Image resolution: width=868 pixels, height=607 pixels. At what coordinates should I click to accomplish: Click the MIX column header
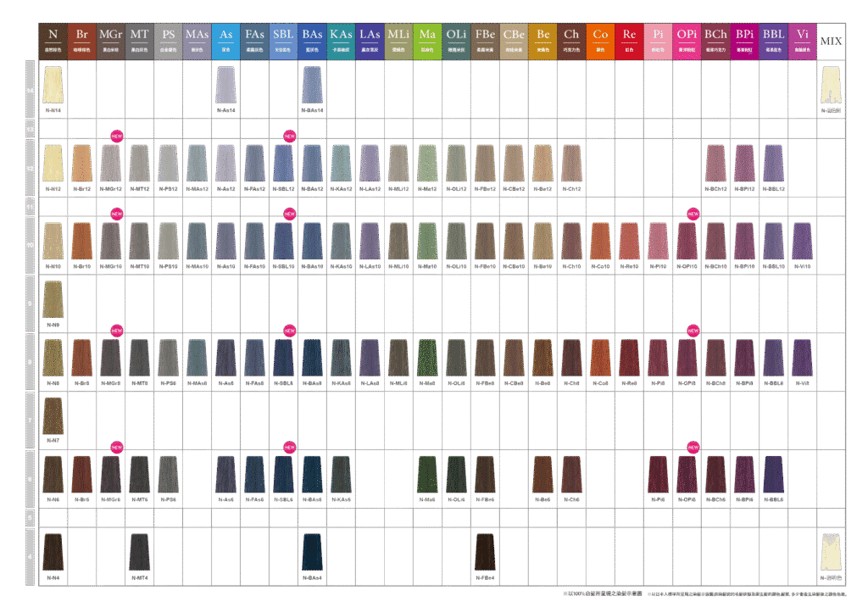832,41
